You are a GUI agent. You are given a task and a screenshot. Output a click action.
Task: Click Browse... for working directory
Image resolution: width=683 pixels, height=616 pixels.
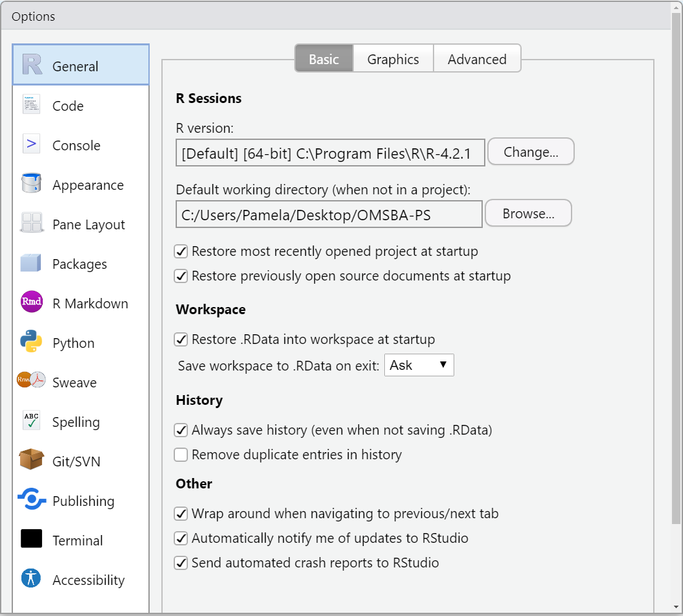click(528, 213)
